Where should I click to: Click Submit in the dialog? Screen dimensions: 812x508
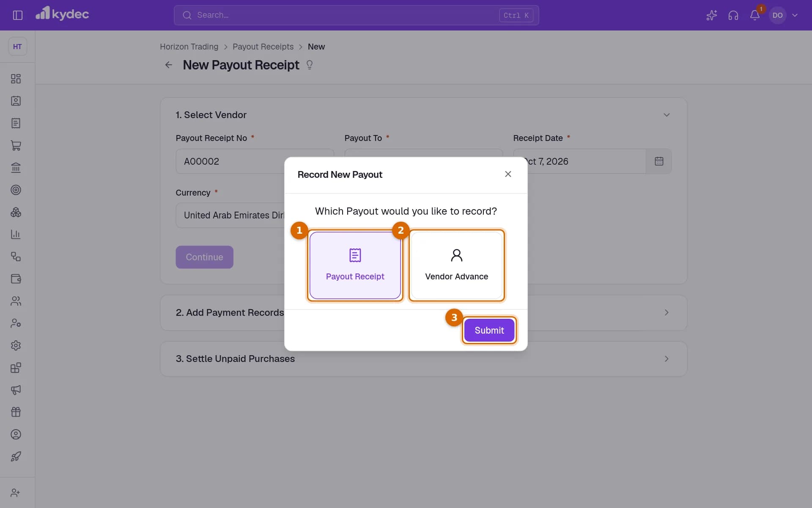pyautogui.click(x=489, y=330)
